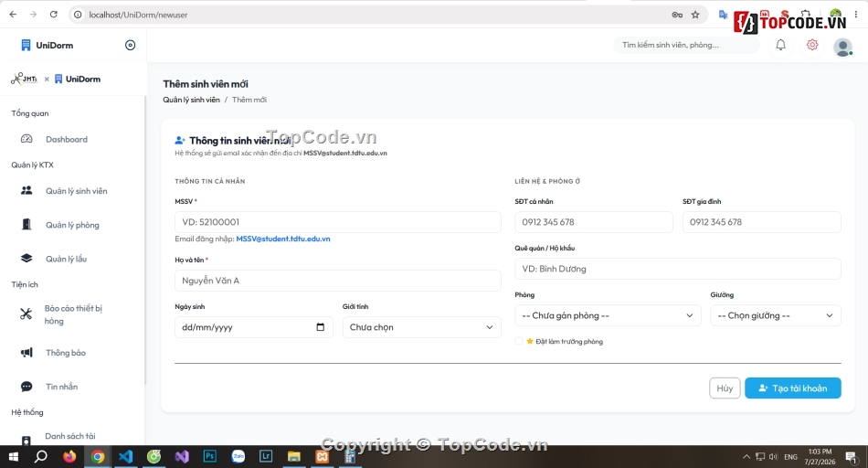
Task: Open the Chrome three-dot menu
Action: 856,15
